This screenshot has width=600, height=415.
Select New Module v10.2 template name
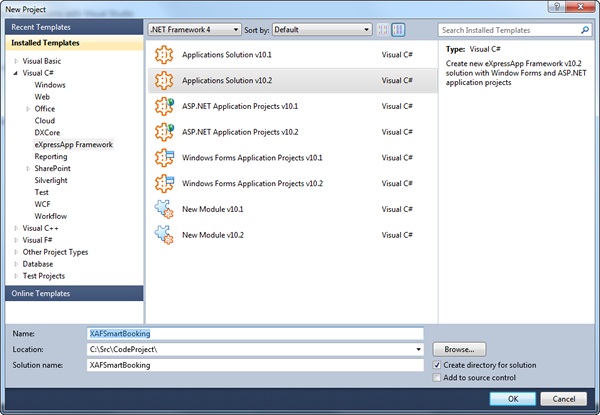pos(213,235)
